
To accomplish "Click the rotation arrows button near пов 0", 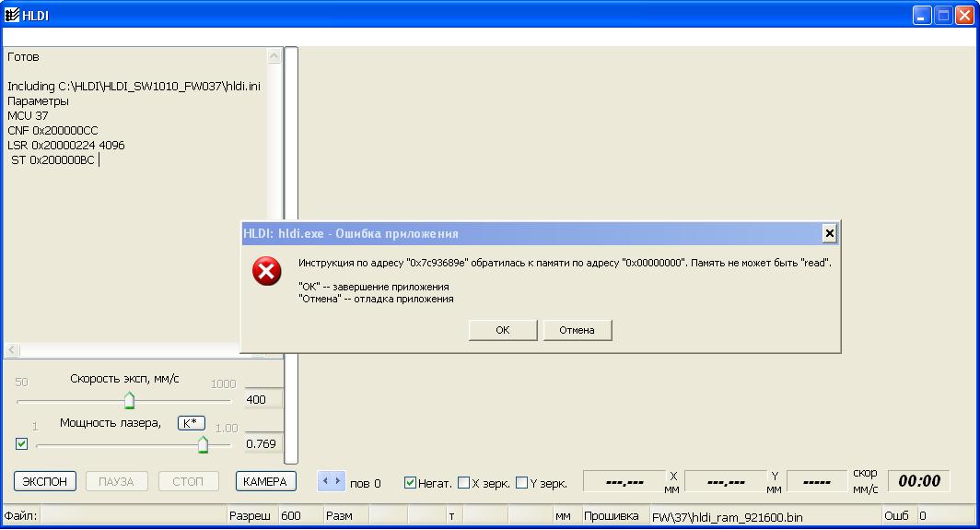I will click(332, 481).
